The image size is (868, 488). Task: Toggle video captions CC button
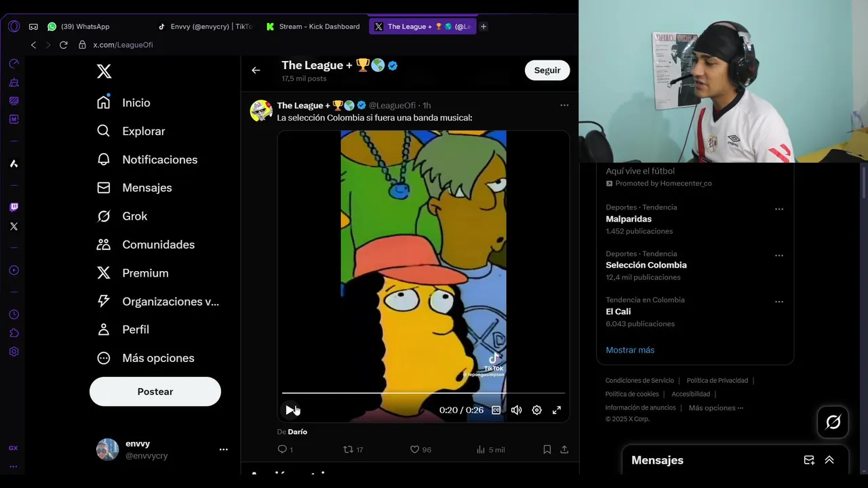tap(496, 410)
